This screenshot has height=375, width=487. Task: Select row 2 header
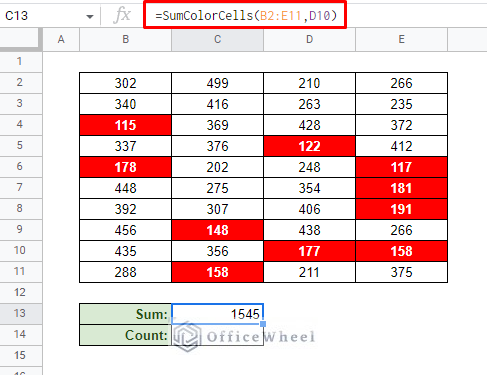tap(21, 83)
